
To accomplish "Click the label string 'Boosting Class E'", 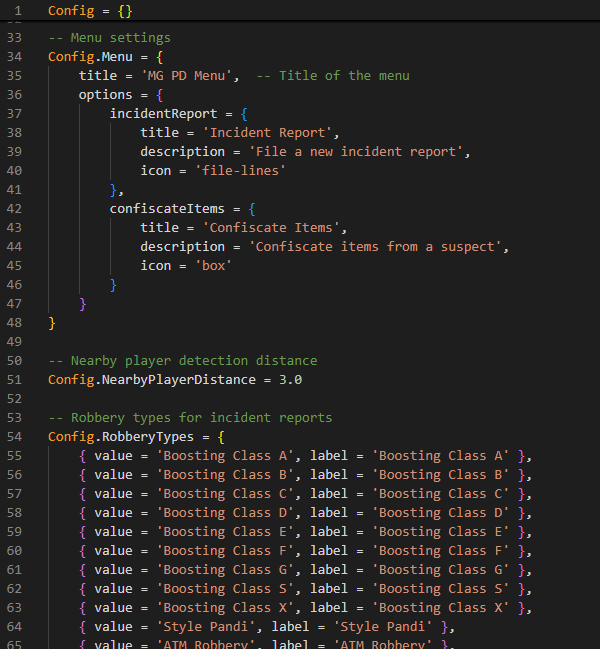I will (x=441, y=531).
